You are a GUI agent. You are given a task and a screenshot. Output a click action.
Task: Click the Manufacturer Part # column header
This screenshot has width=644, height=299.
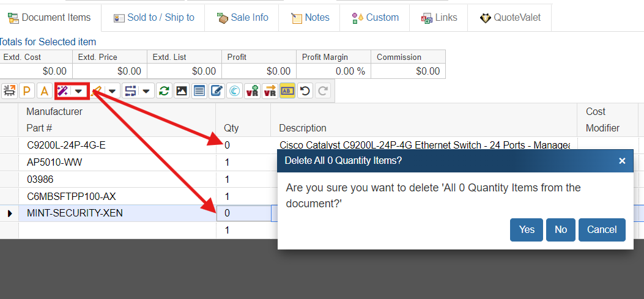click(117, 120)
